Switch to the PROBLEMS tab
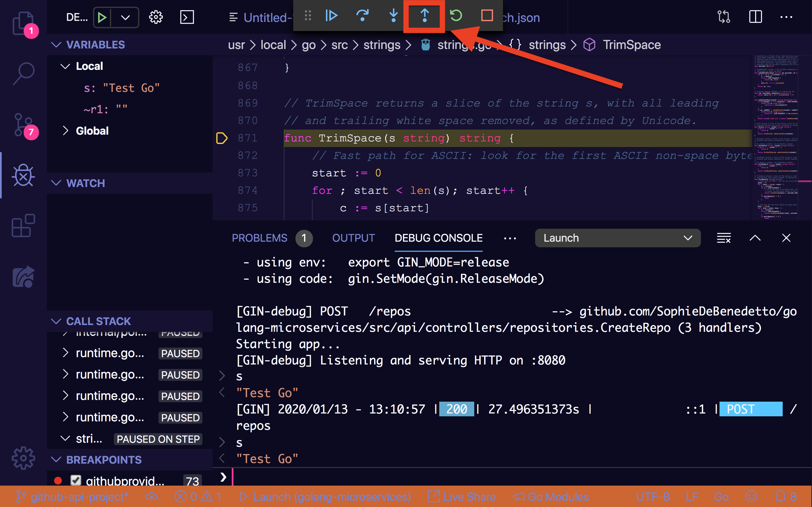Viewport: 812px width, 507px height. pos(259,238)
